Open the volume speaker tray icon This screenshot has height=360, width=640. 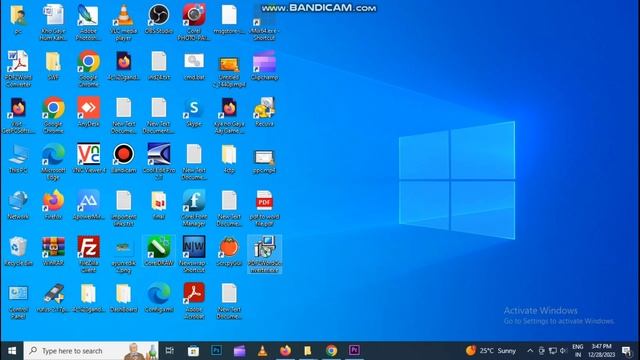564,351
